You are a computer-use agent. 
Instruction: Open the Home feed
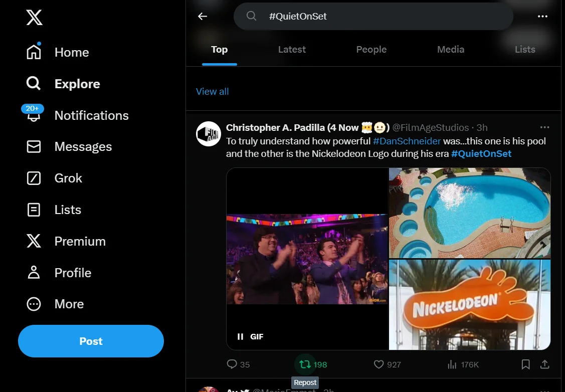pyautogui.click(x=58, y=52)
